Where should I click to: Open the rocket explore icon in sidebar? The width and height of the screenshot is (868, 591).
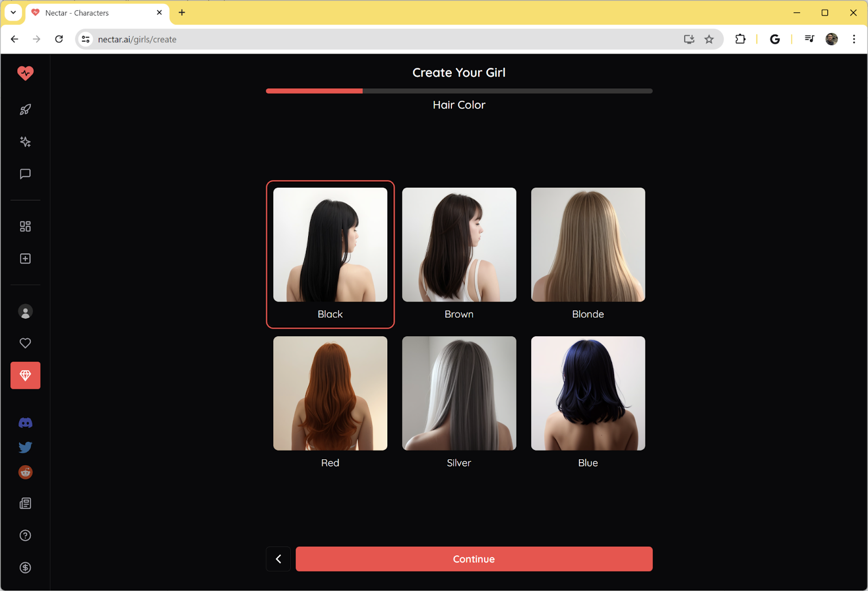25,110
